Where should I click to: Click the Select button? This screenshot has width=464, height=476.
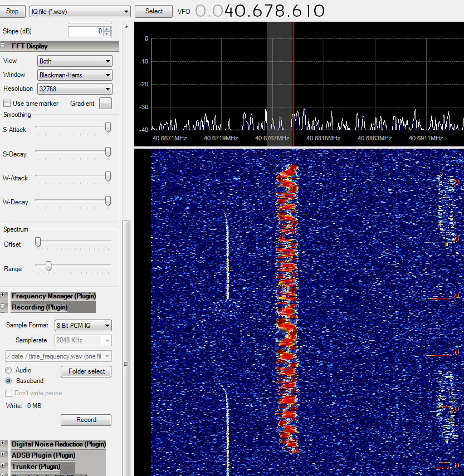[x=154, y=11]
